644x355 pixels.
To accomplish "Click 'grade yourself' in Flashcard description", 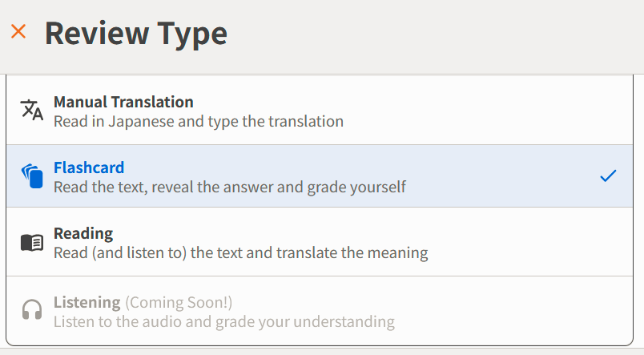I will click(356, 188).
